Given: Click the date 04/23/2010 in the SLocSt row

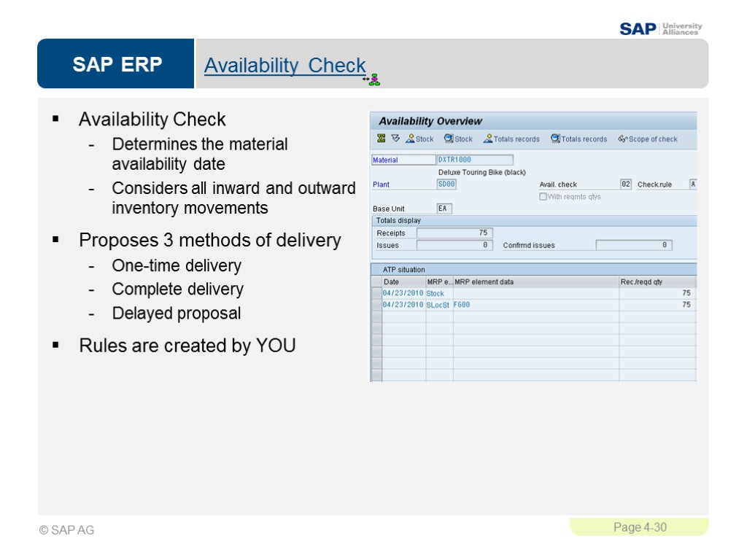Looking at the screenshot, I should (x=403, y=305).
